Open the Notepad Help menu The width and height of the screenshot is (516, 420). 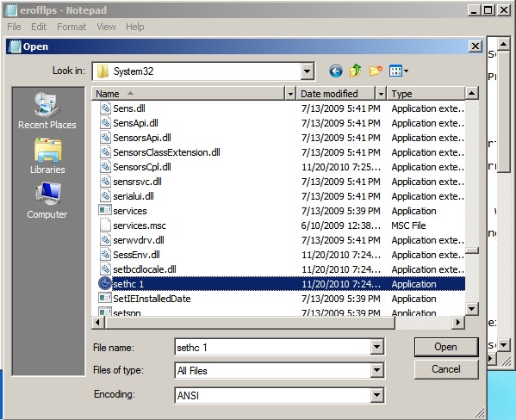[x=135, y=27]
